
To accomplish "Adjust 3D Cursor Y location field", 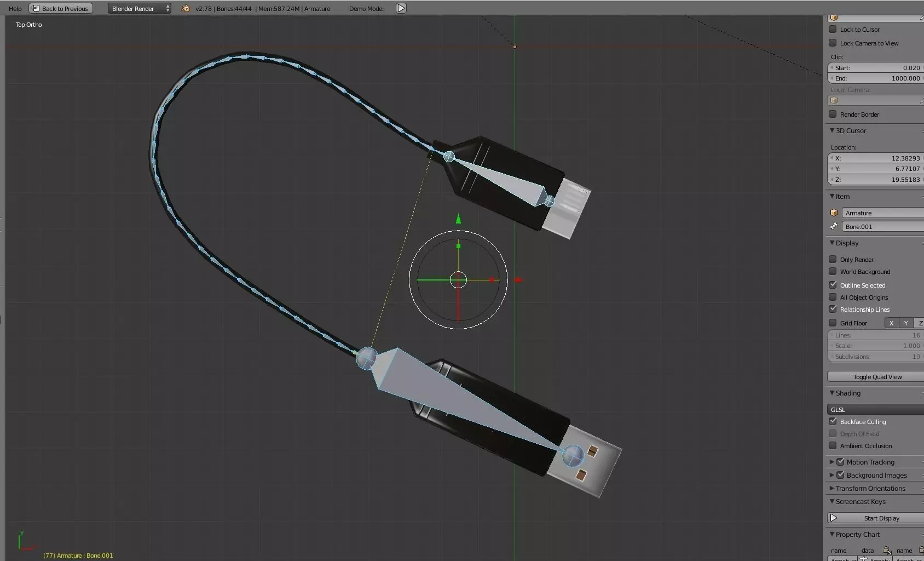I will 875,169.
